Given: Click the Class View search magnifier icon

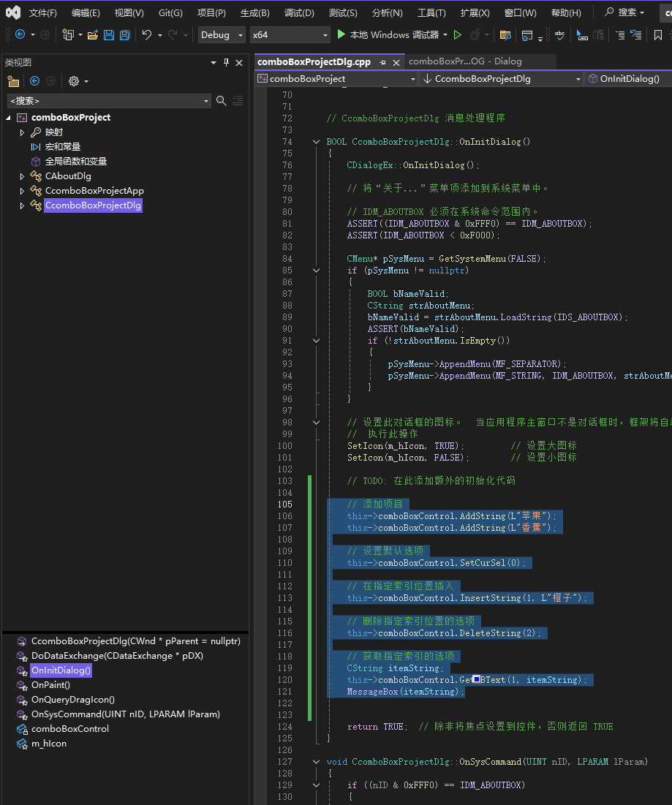Looking at the screenshot, I should pos(222,100).
